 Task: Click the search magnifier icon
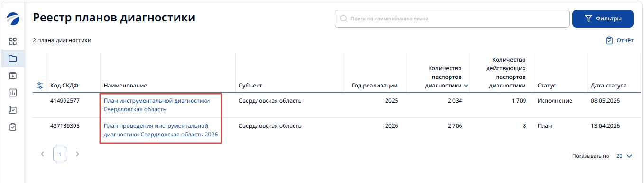tap(344, 19)
